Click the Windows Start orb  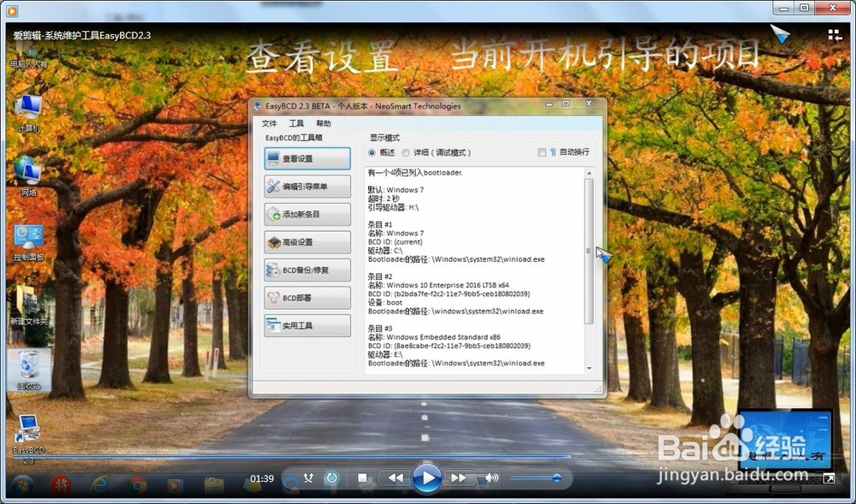coord(22,485)
